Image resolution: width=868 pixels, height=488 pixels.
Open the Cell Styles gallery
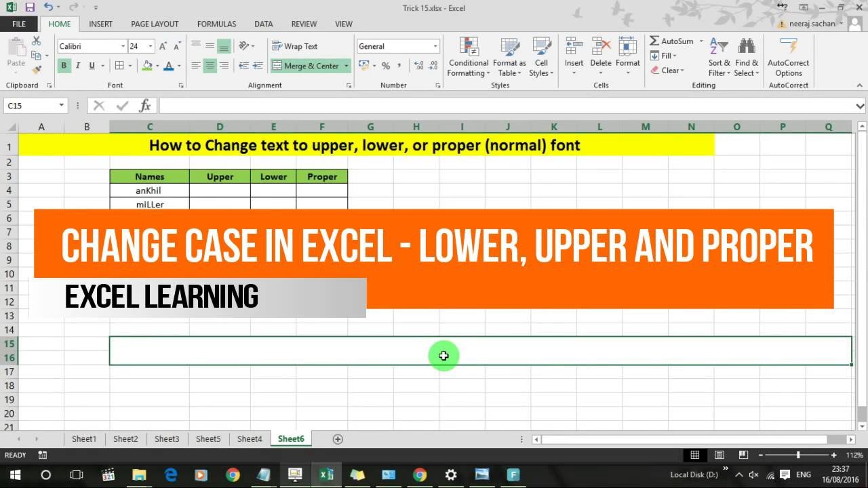(x=541, y=57)
